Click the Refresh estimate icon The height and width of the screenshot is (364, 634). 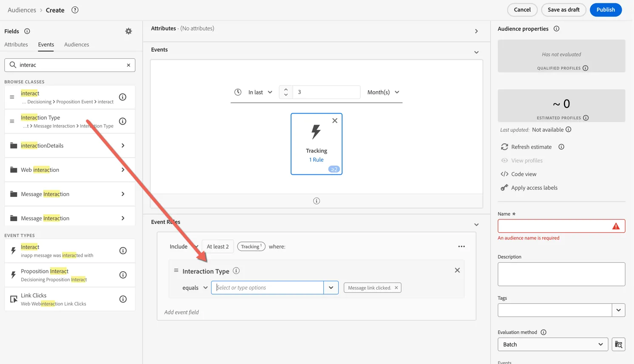pos(504,147)
